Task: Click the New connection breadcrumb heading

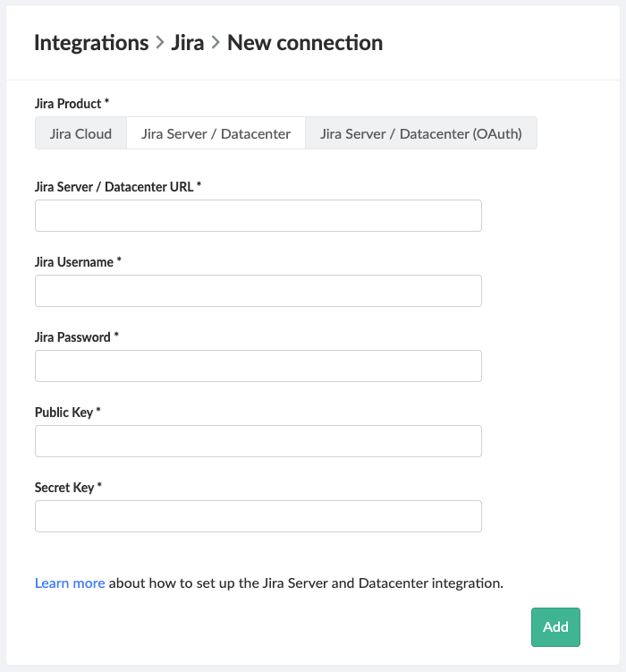Action: click(305, 43)
